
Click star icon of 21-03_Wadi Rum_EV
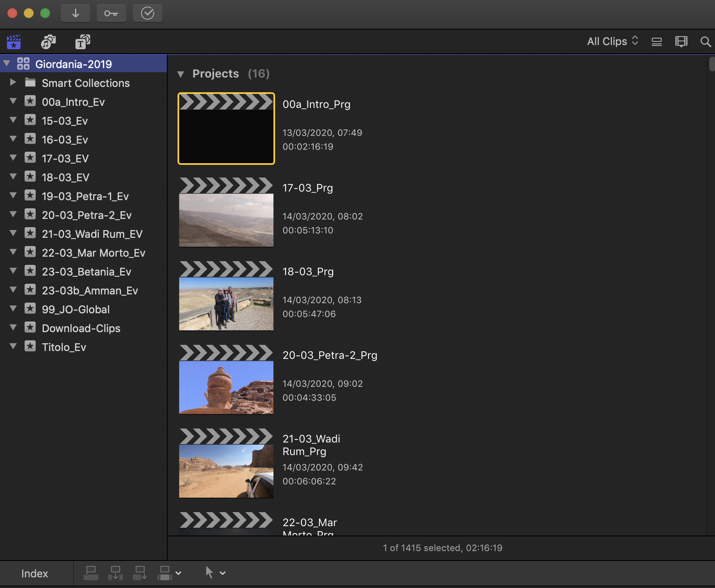point(30,233)
